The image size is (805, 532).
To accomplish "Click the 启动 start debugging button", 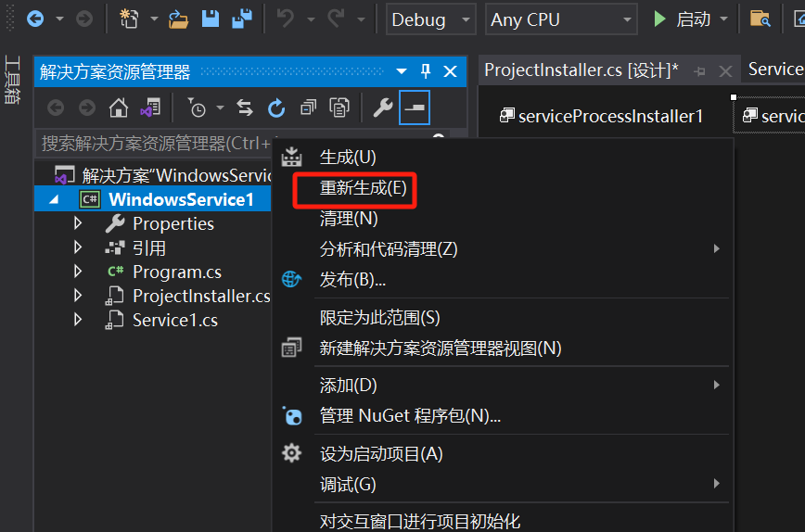I will click(683, 19).
